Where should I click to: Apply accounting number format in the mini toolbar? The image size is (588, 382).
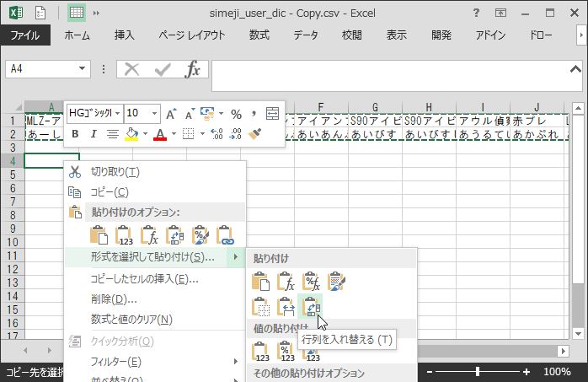207,114
